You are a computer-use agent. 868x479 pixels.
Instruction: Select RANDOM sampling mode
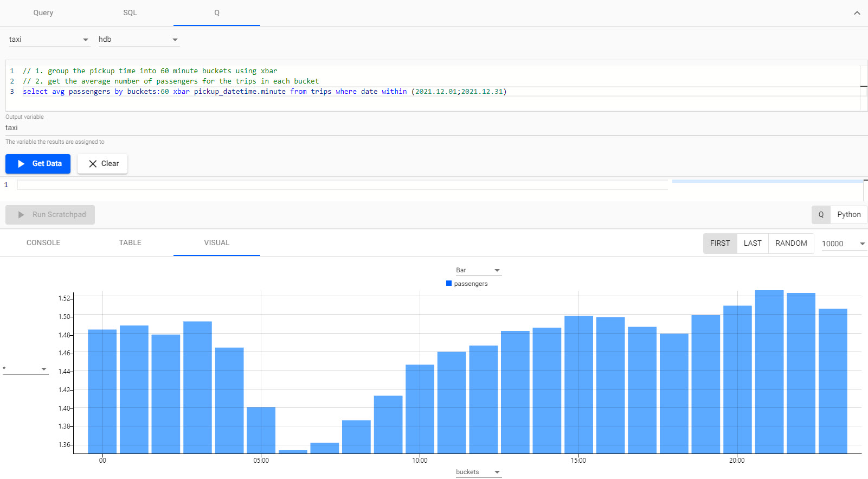(791, 244)
